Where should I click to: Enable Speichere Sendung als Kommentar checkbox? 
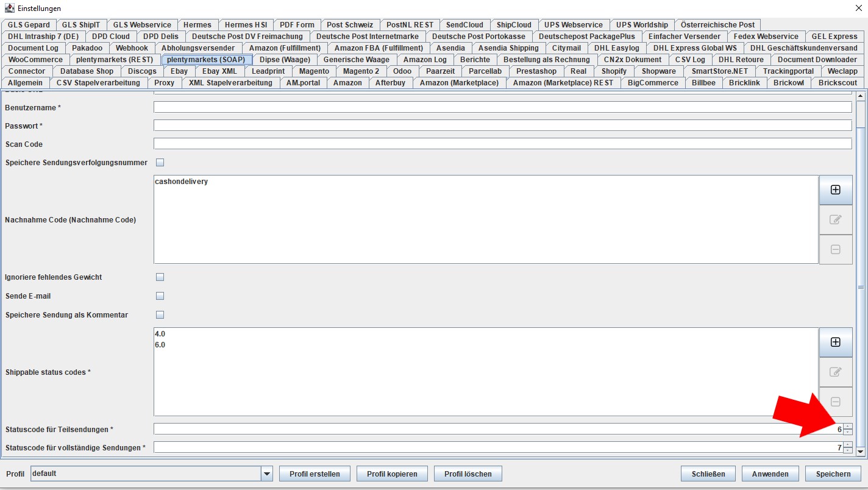(160, 315)
